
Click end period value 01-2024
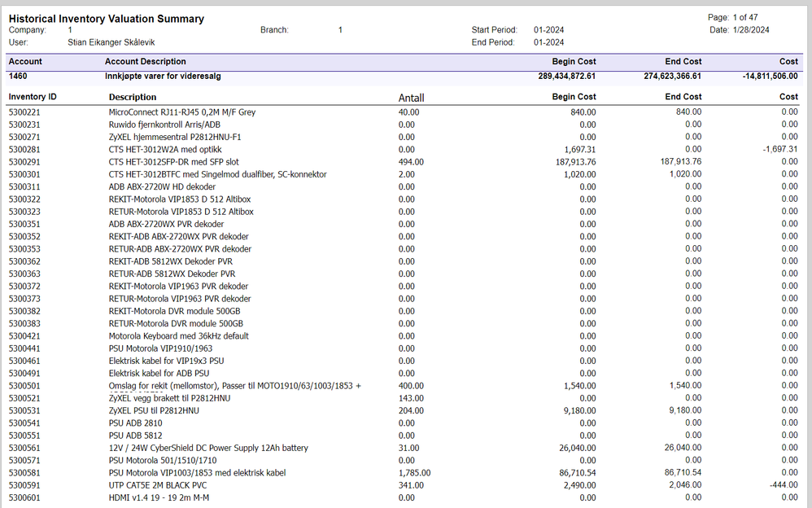[549, 42]
